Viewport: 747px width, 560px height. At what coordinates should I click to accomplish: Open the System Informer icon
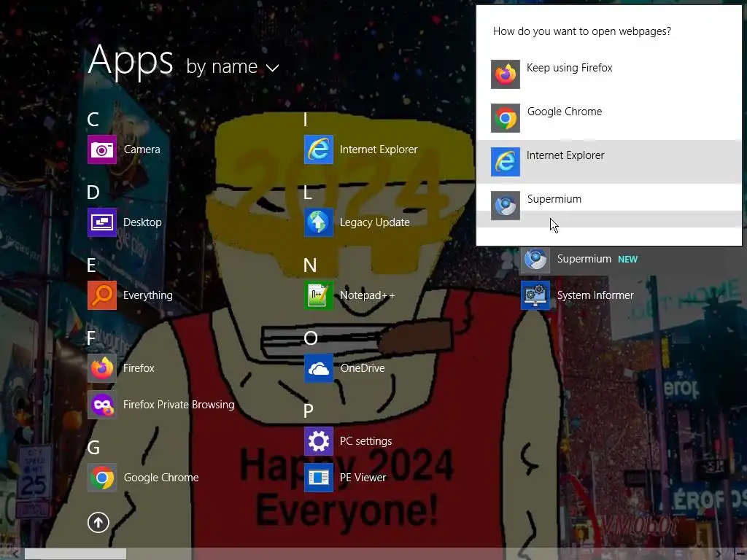pyautogui.click(x=535, y=295)
